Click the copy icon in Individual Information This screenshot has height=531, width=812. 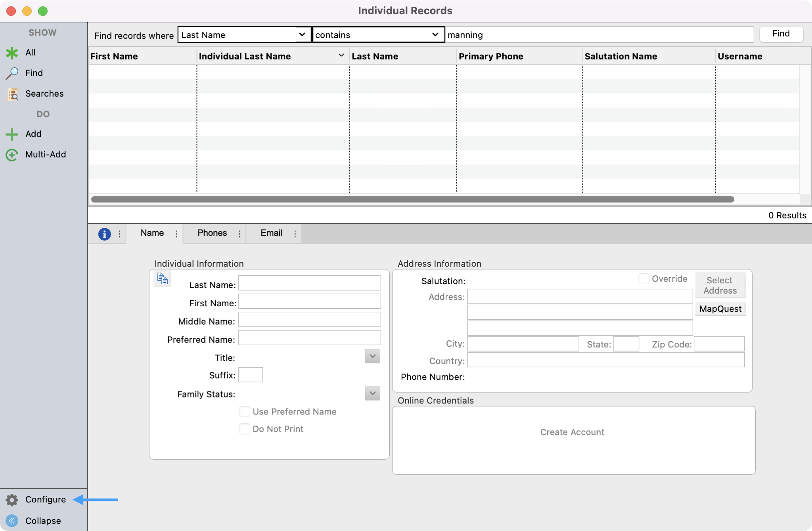[x=162, y=279]
